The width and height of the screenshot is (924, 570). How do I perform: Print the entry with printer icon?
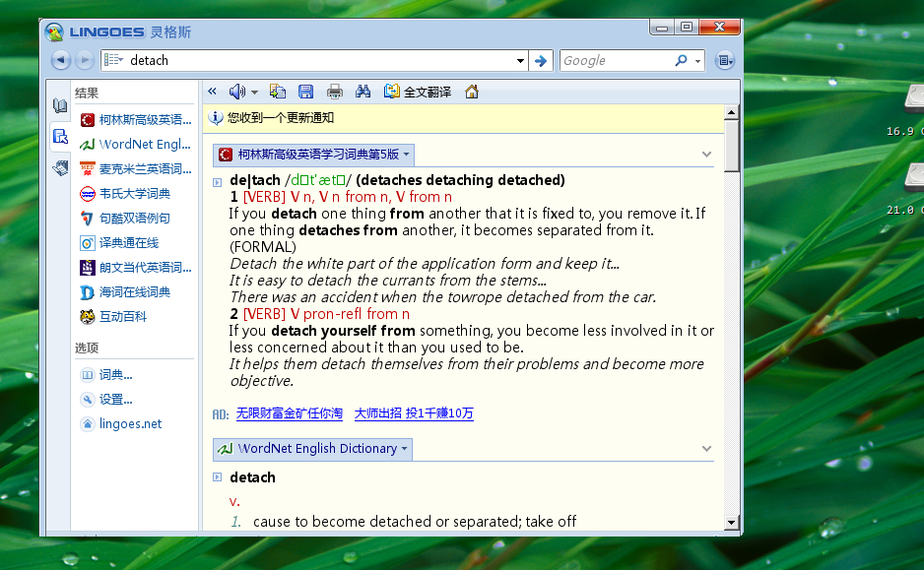(334, 92)
